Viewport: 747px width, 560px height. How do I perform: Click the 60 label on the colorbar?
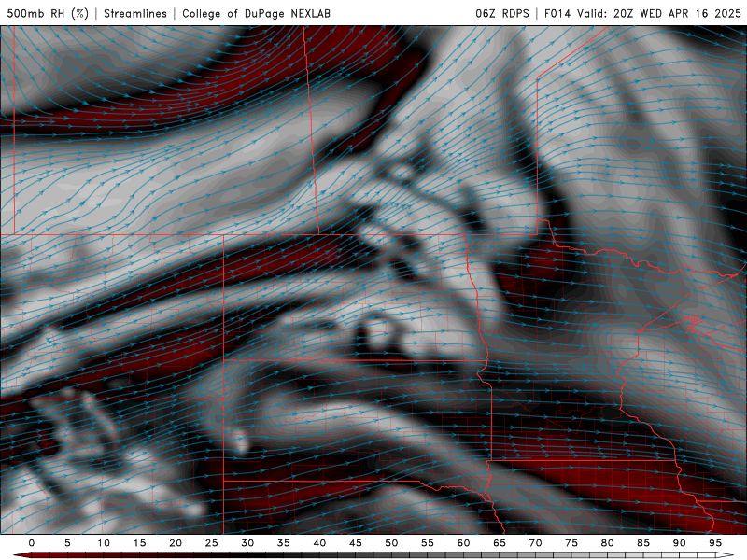[x=463, y=543]
